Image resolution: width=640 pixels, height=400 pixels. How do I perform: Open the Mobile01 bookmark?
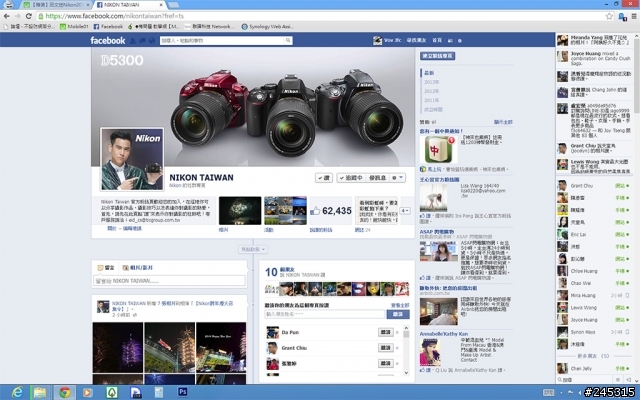74,27
